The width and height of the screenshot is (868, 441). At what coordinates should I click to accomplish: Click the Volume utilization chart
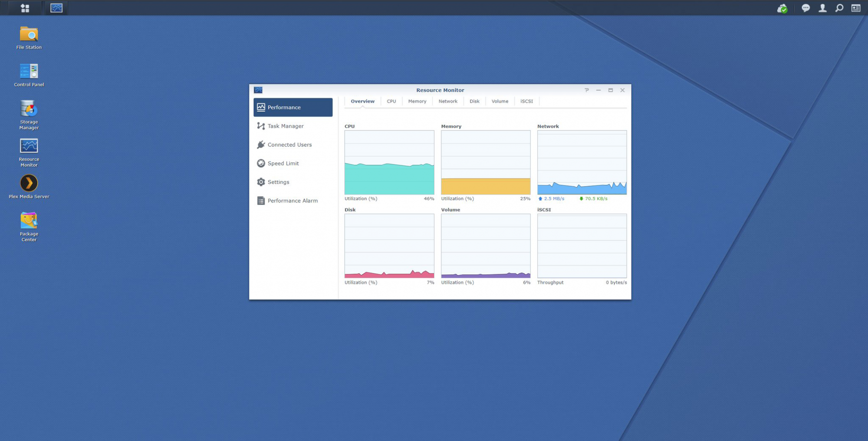click(x=486, y=246)
